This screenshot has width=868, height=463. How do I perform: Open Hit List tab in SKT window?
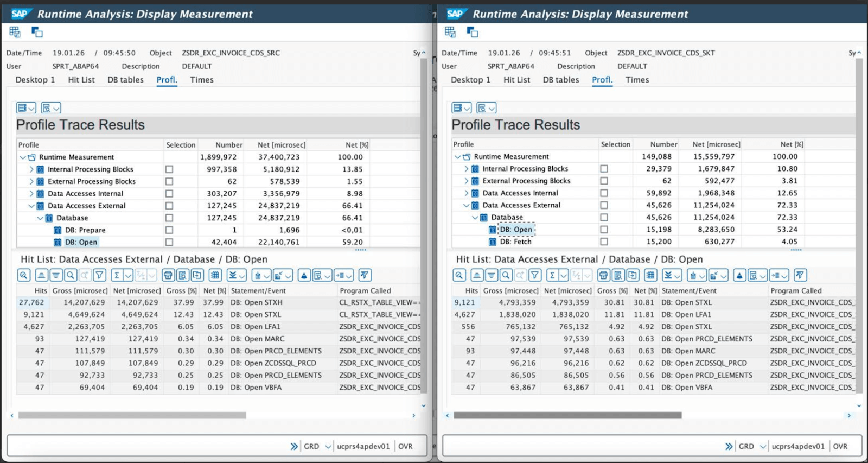pos(516,80)
